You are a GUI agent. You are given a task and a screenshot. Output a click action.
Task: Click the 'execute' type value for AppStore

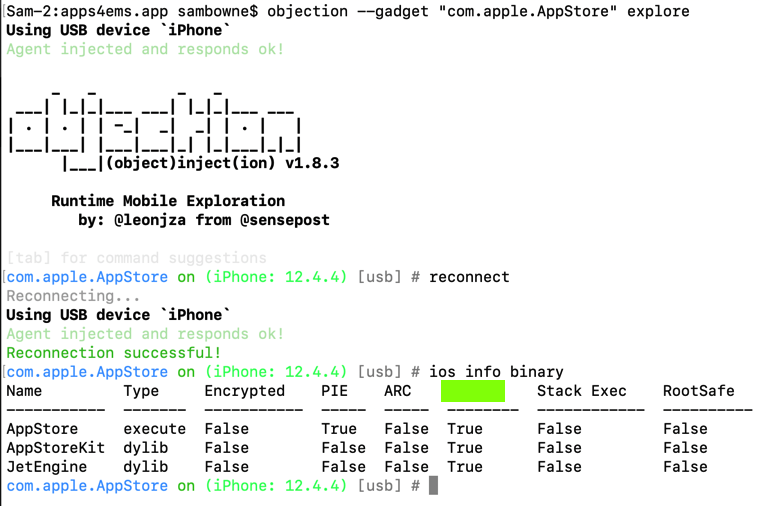[154, 429]
